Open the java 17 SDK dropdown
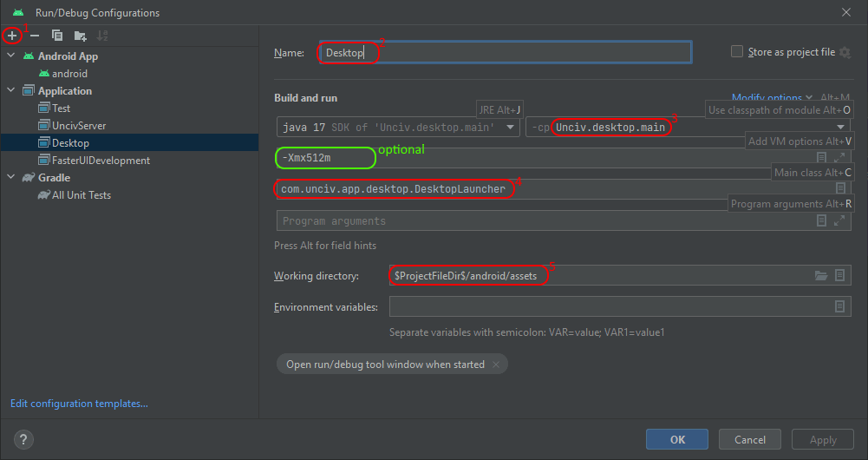The height and width of the screenshot is (460, 868). coord(398,128)
